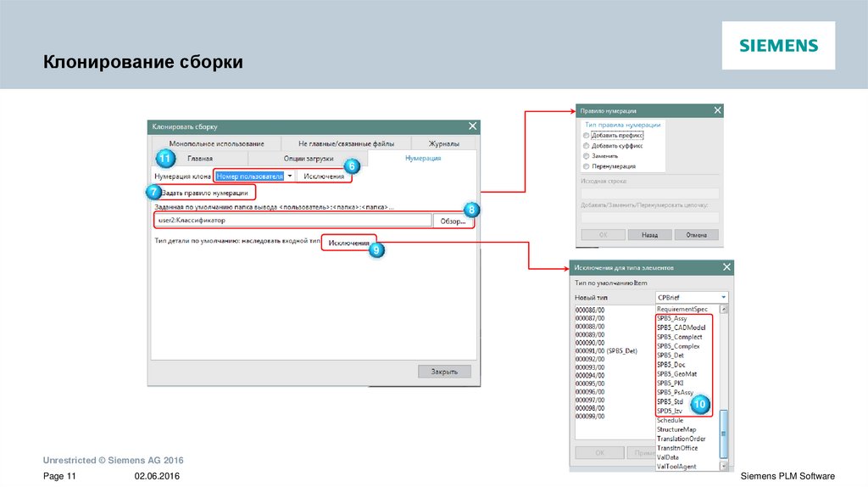This screenshot has height=487, width=868.
Task: Click the Исходная строка input field
Action: [x=650, y=193]
